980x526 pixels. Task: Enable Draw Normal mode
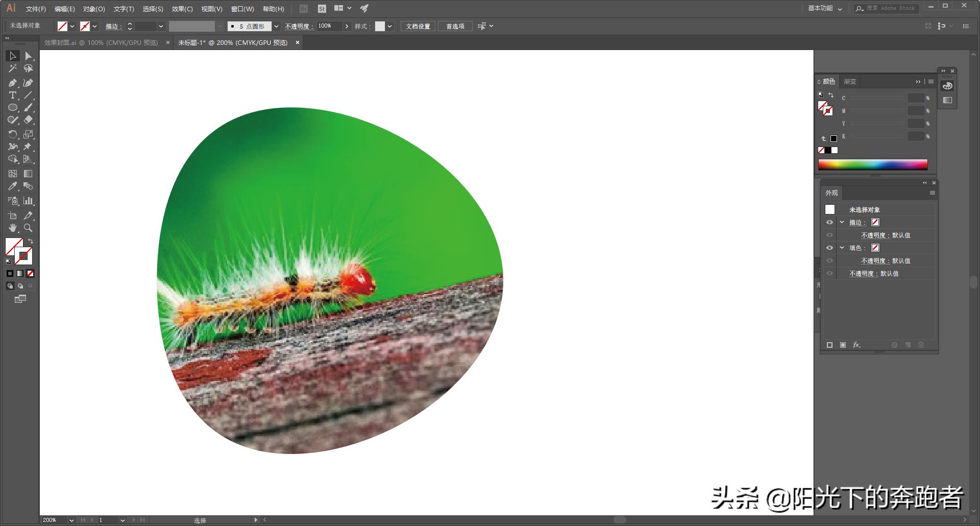10,286
